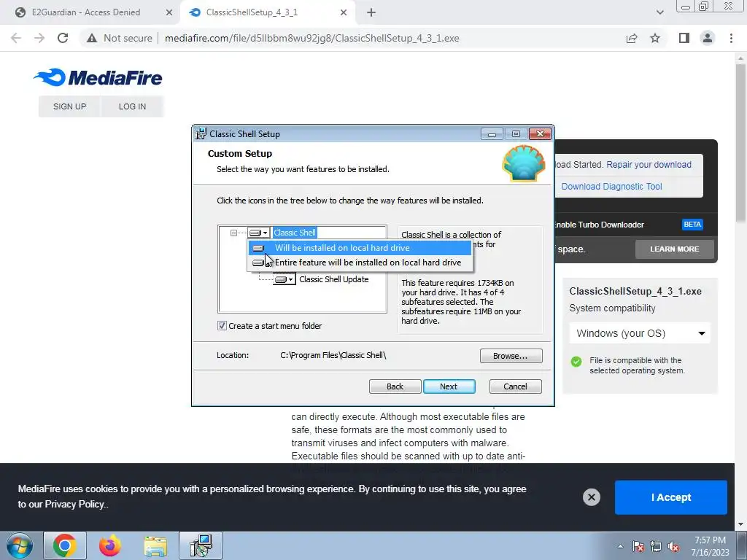Image resolution: width=747 pixels, height=560 pixels.
Task: Click LEARN MORE button
Action: [x=674, y=249]
